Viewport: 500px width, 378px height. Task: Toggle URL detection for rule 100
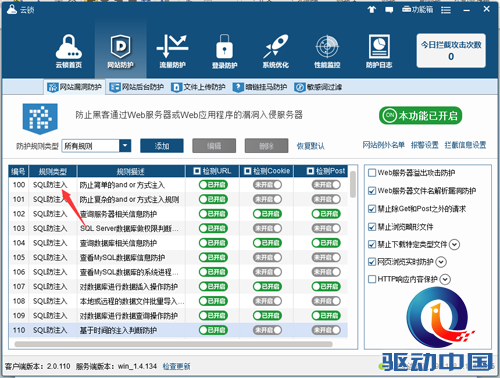(213, 185)
